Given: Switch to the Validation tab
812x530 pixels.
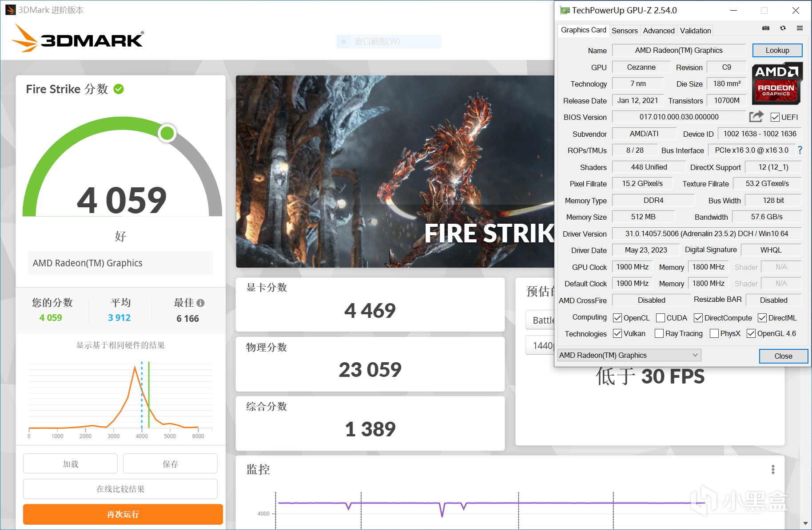Looking at the screenshot, I should (x=695, y=31).
